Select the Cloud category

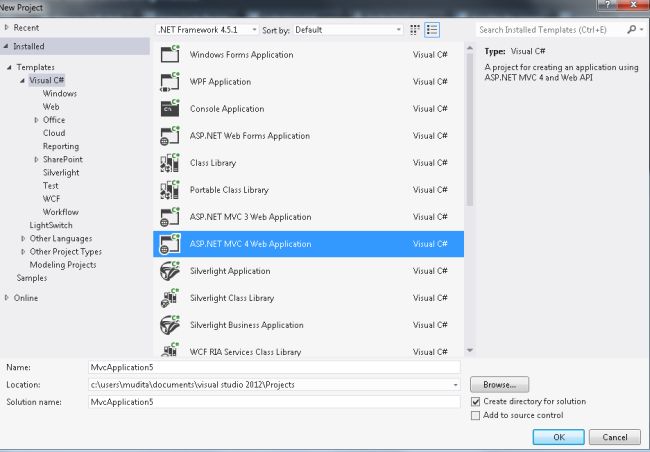[x=54, y=133]
